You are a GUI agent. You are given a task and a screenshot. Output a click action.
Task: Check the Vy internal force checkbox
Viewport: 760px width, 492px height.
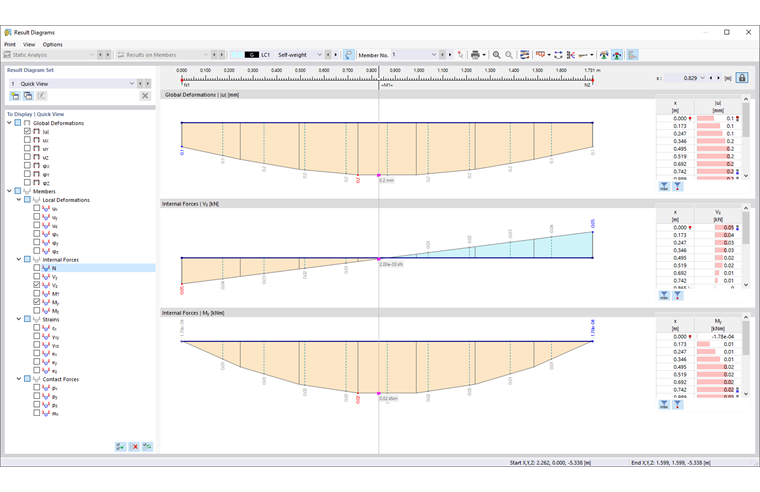coord(37,276)
